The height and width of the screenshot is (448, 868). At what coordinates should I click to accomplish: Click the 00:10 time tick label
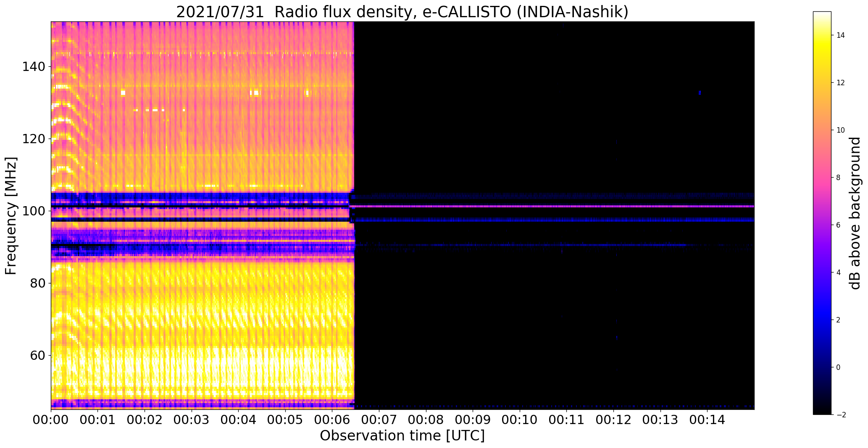click(520, 419)
